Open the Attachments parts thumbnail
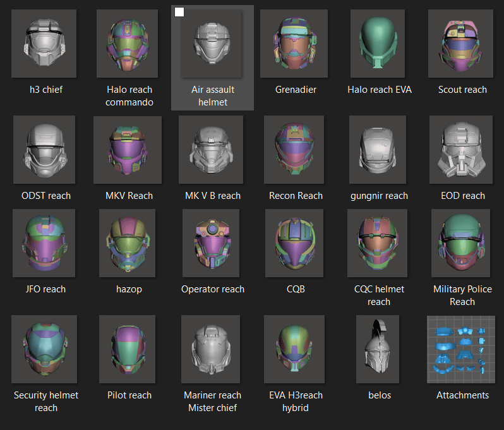The width and height of the screenshot is (504, 430). pyautogui.click(x=461, y=349)
